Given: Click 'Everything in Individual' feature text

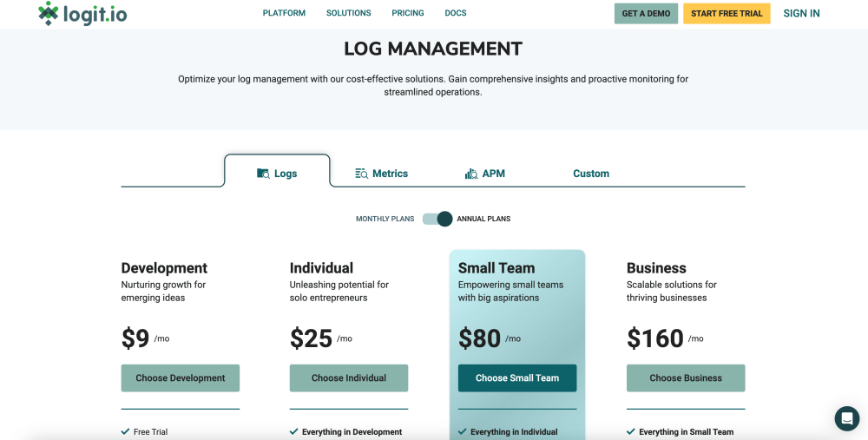Looking at the screenshot, I should [x=514, y=431].
